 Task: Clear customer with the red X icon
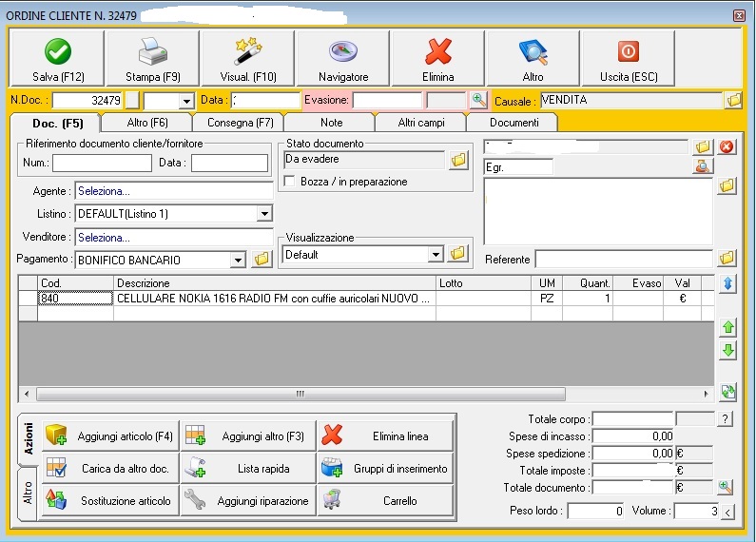tap(727, 146)
